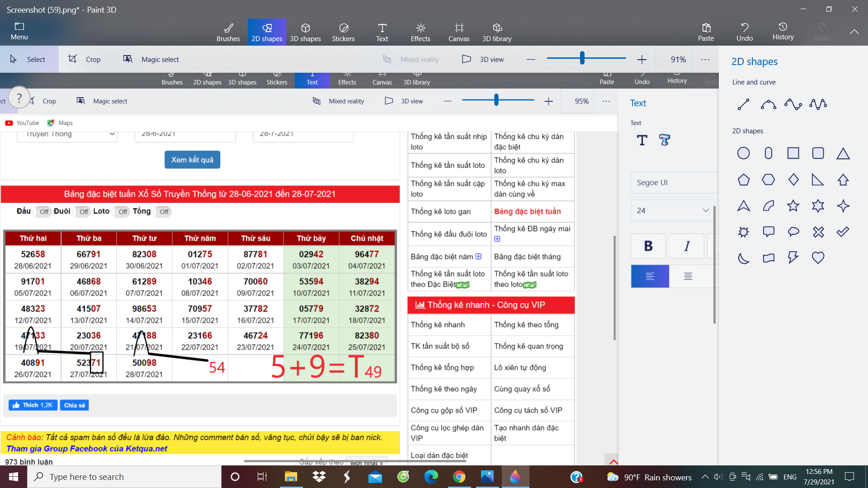This screenshot has width=868, height=488.
Task: Click the Chia sẻ share button
Action: click(75, 405)
